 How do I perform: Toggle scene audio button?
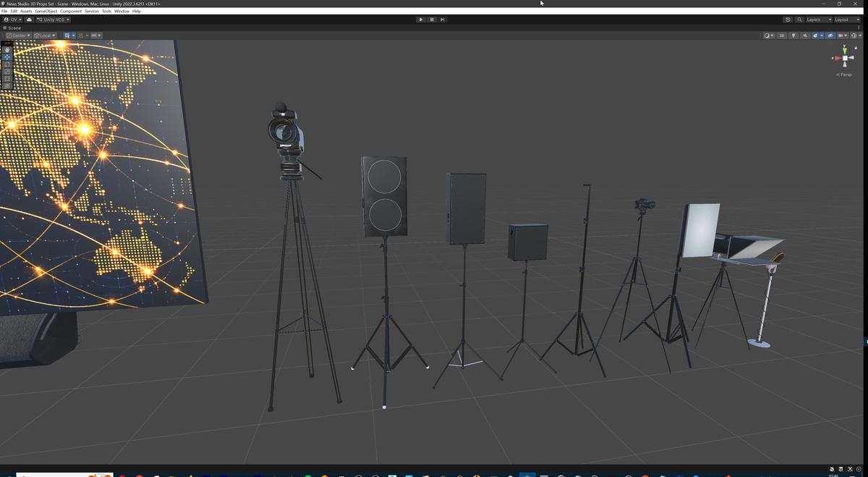pyautogui.click(x=805, y=35)
